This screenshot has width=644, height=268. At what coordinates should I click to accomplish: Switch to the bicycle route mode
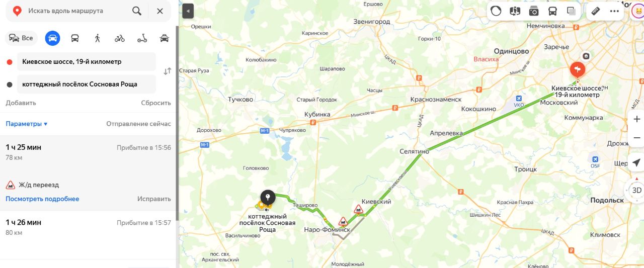click(x=119, y=38)
